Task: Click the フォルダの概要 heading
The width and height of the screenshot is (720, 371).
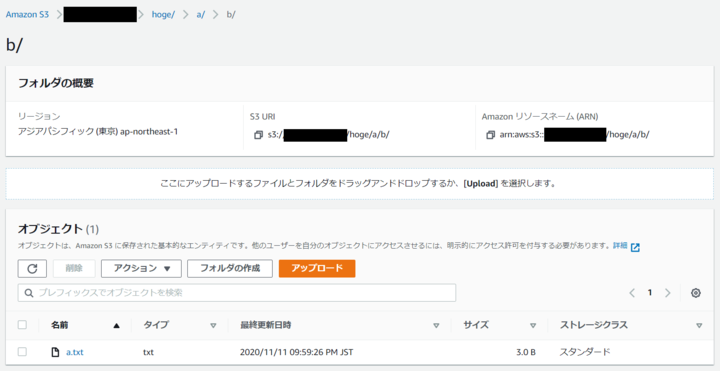Action: click(x=56, y=84)
